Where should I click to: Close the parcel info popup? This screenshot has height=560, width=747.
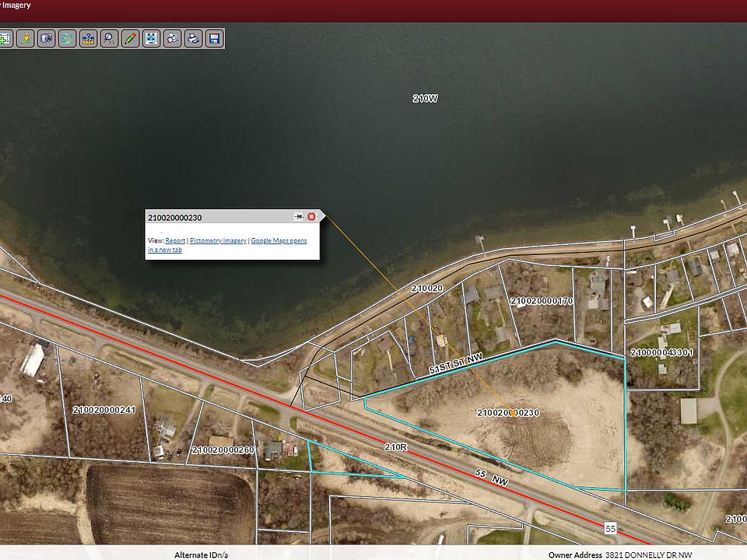(x=311, y=217)
